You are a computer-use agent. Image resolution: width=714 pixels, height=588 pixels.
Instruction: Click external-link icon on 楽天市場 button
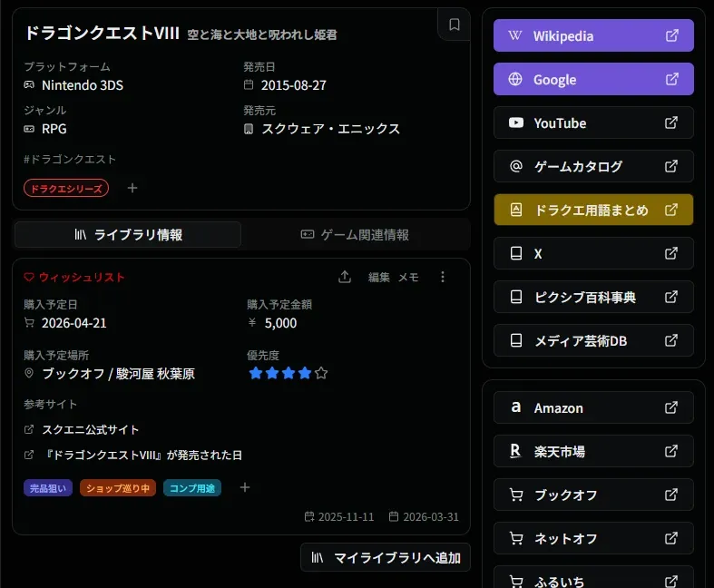tap(671, 451)
